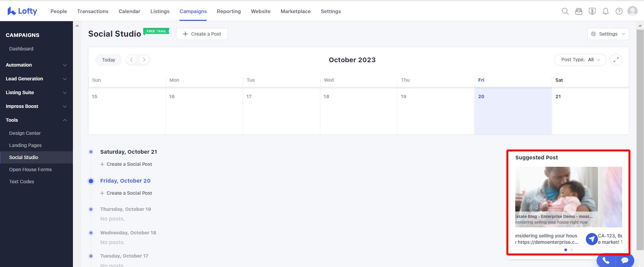Click the help question mark icon
The height and width of the screenshot is (267, 644).
tap(619, 11)
